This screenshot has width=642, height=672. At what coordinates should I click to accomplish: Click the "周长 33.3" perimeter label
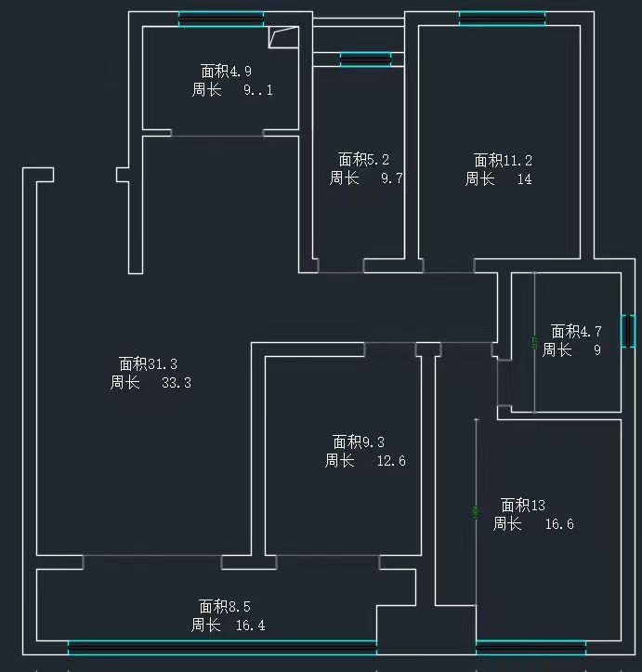click(x=151, y=382)
